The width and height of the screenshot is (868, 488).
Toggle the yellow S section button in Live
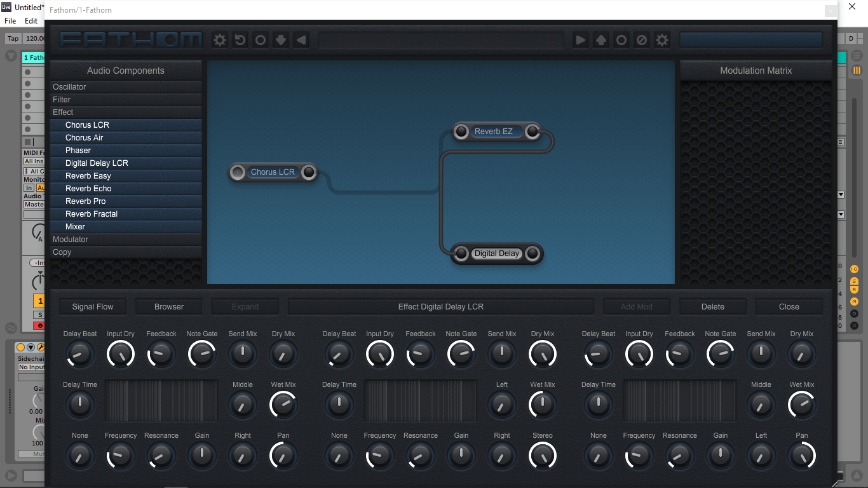(854, 281)
